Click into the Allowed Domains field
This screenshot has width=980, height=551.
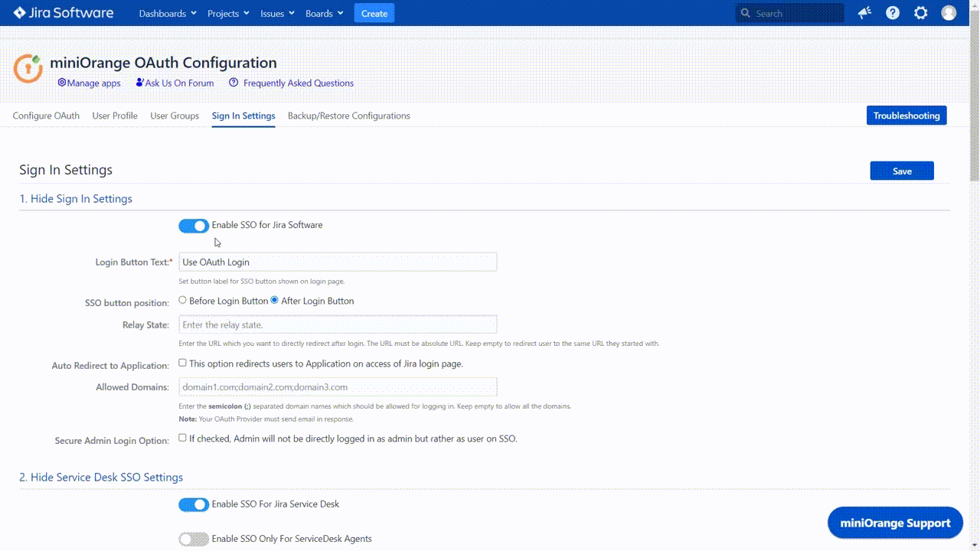pos(338,386)
